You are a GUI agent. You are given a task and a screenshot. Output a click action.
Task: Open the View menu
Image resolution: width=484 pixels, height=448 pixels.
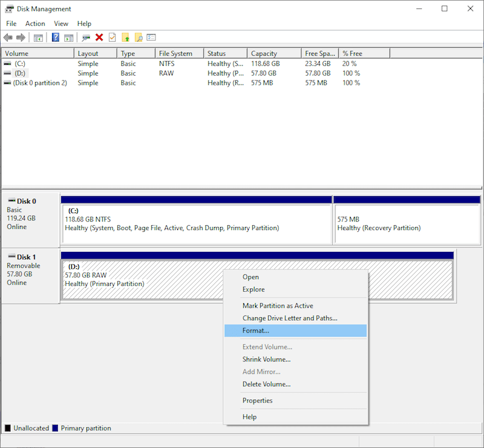point(60,24)
